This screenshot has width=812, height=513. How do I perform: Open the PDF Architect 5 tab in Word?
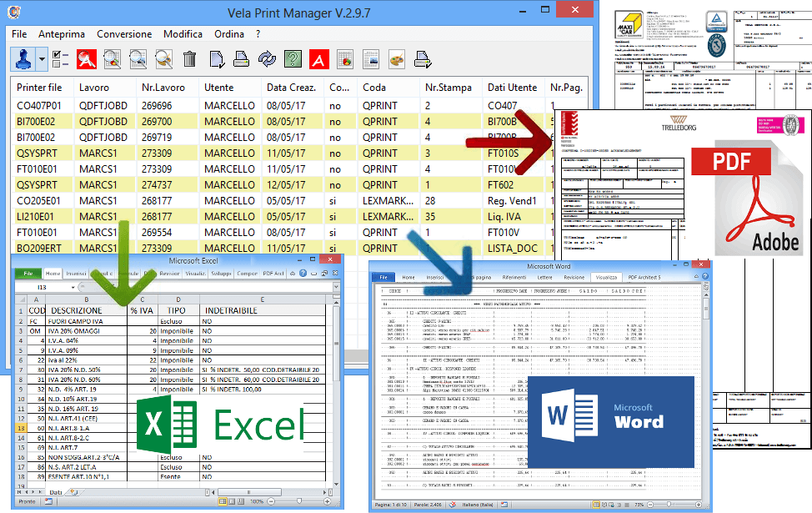pyautogui.click(x=644, y=278)
